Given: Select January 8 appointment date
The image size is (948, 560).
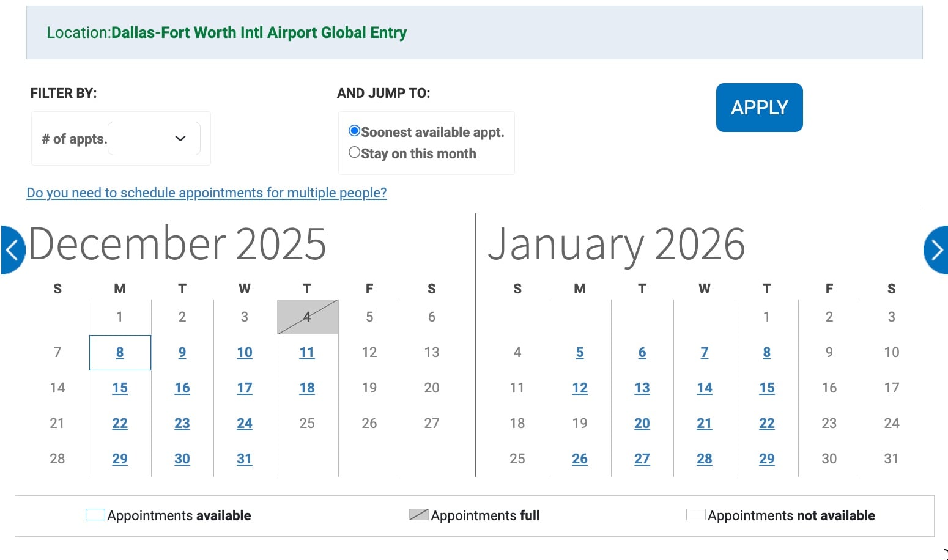Looking at the screenshot, I should pos(766,353).
